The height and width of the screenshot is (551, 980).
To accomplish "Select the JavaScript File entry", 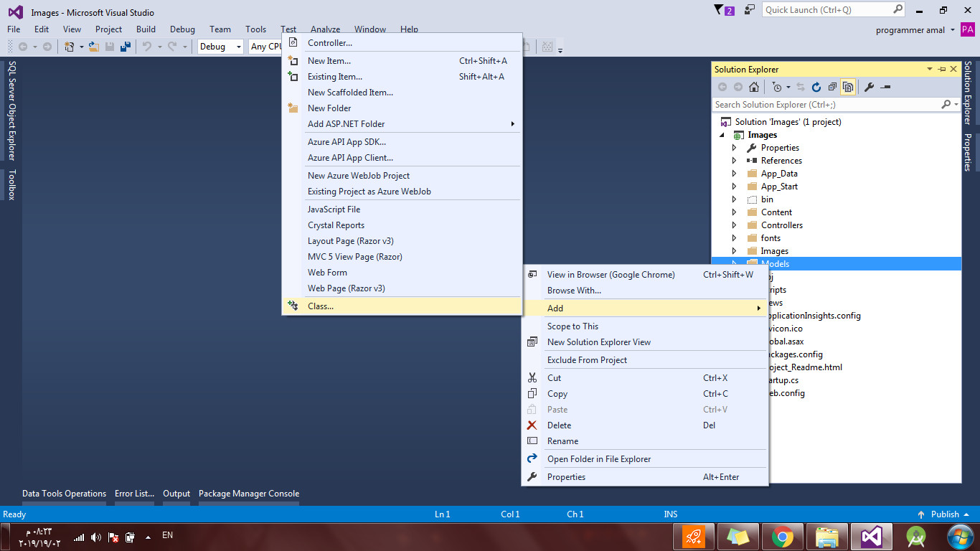I will pyautogui.click(x=402, y=209).
